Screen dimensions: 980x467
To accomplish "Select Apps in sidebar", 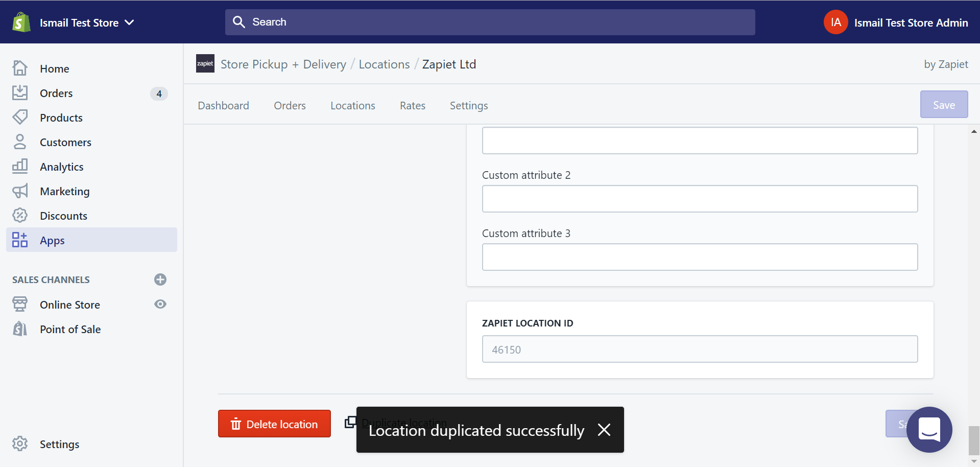I will tap(91, 240).
